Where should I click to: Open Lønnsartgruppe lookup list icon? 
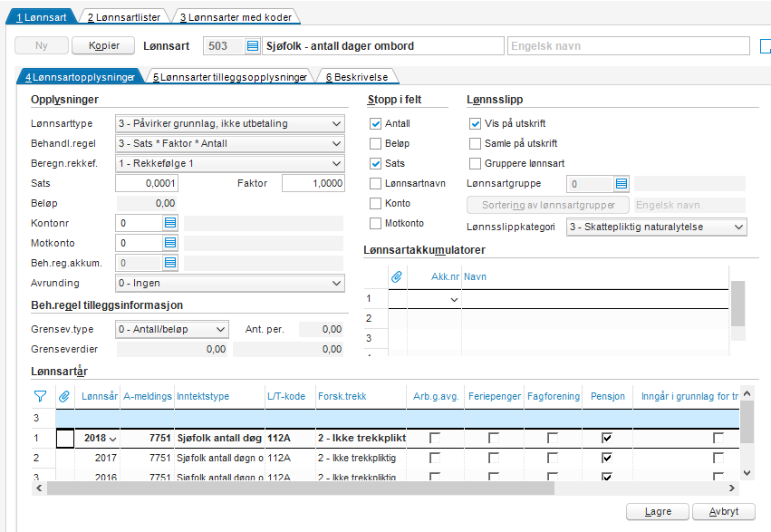622,184
